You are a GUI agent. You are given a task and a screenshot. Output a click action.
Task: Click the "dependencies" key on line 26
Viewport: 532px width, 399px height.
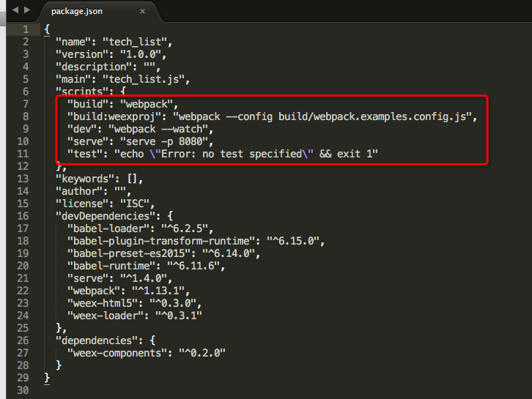[97, 340]
